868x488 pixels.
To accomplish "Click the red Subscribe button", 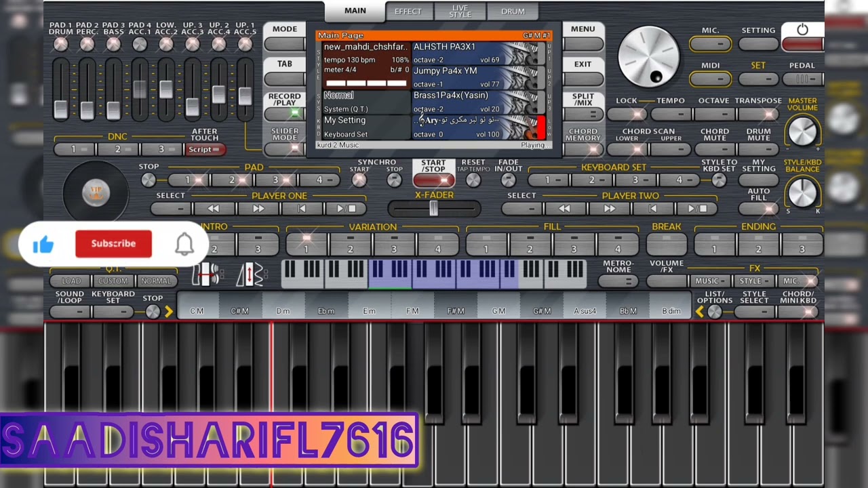I will (x=113, y=244).
